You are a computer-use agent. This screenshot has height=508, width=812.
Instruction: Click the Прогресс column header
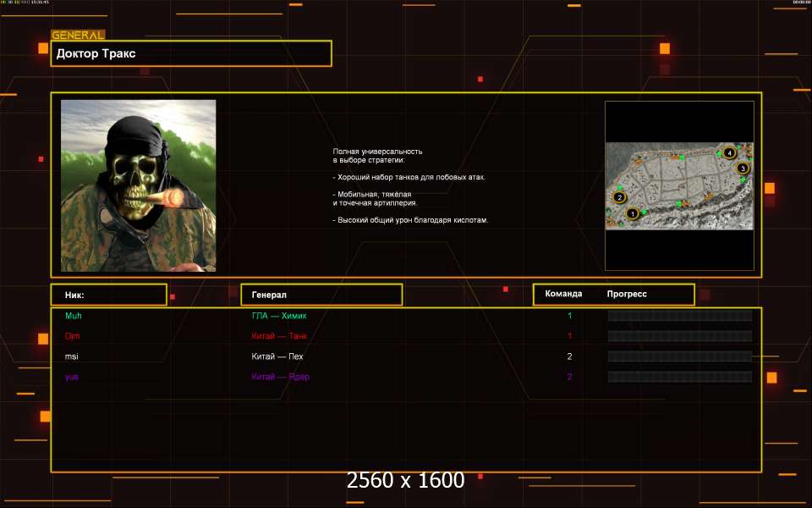[627, 294]
